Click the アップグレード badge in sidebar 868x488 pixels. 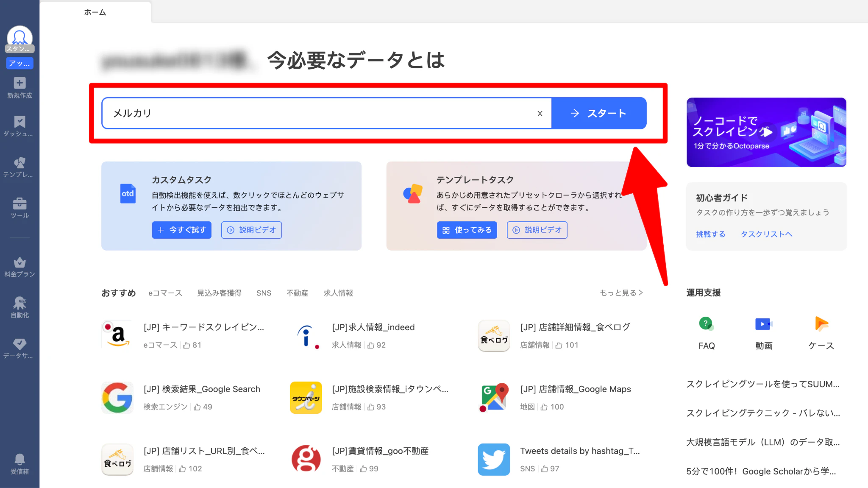click(x=19, y=63)
